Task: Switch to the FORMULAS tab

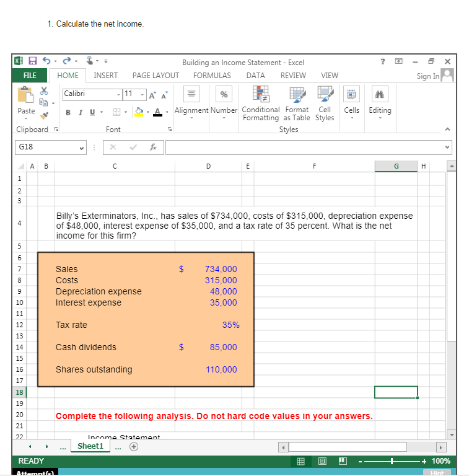Action: coord(212,76)
